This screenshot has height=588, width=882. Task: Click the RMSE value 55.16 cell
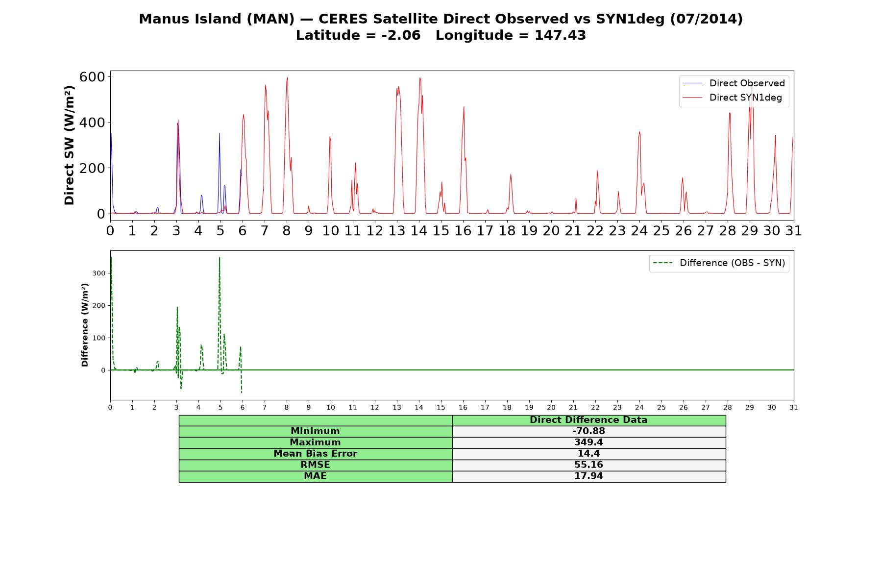pyautogui.click(x=589, y=465)
